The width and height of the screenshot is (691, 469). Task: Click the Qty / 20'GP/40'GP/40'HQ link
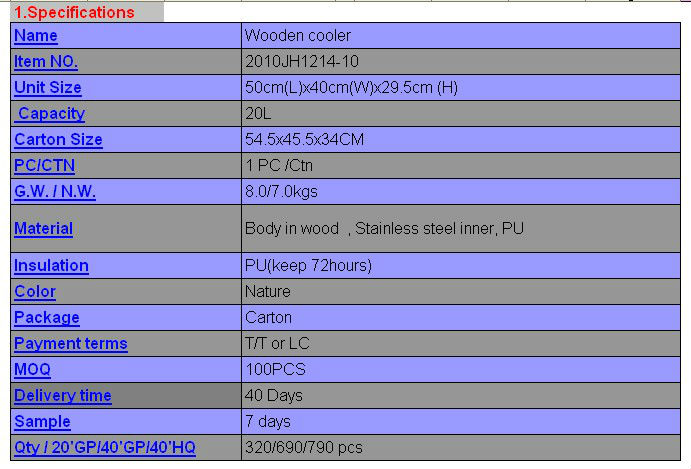coord(105,448)
